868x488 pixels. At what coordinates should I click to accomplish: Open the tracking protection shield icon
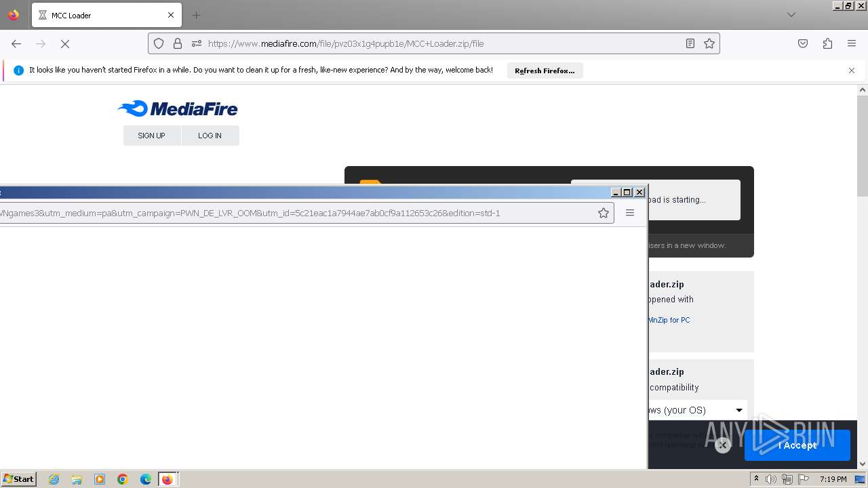click(x=159, y=43)
